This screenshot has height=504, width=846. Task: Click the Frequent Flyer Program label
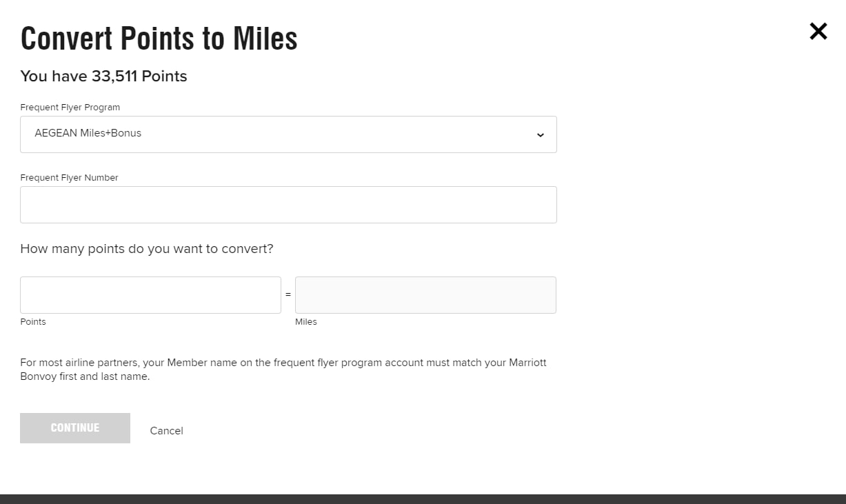point(70,108)
